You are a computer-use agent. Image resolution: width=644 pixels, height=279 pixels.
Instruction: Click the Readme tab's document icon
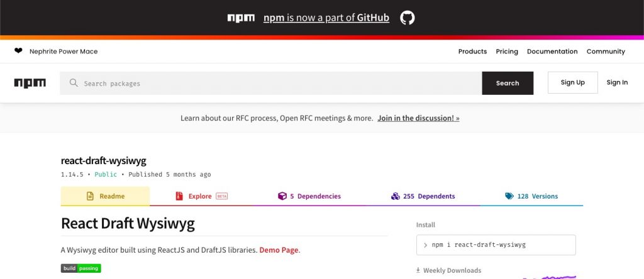90,196
